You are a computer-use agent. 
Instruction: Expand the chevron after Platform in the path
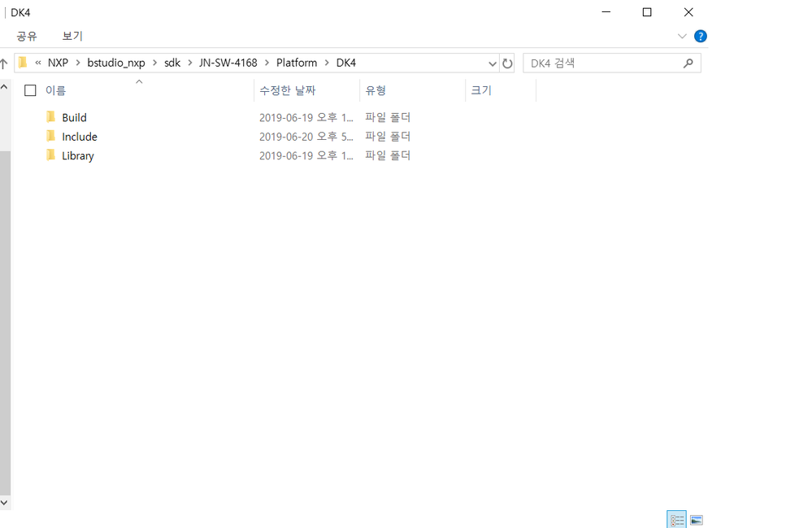point(327,63)
